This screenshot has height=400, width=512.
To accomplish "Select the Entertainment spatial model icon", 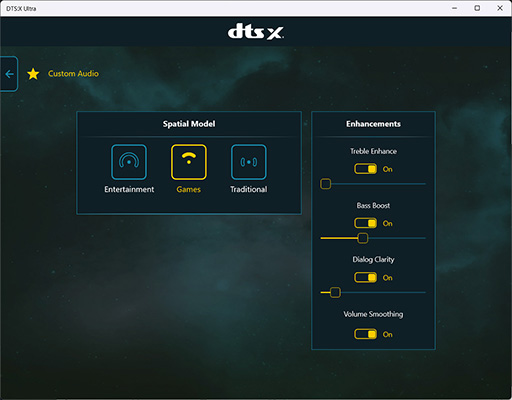I will coord(129,162).
